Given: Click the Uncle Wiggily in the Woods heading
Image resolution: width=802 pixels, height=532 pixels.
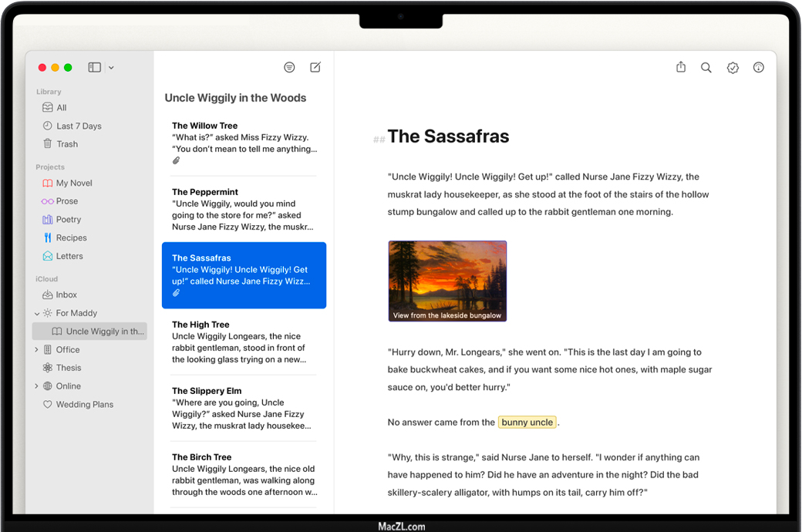Looking at the screenshot, I should pos(235,98).
